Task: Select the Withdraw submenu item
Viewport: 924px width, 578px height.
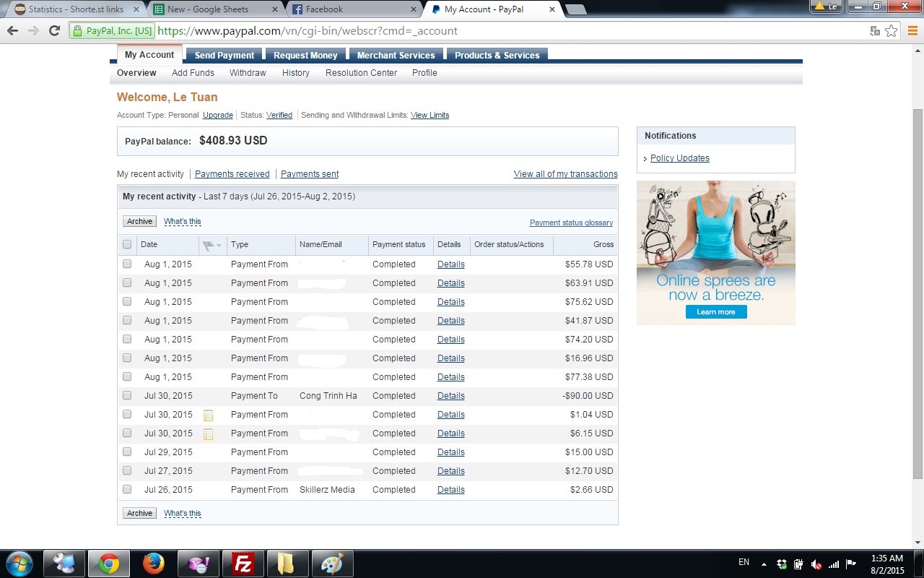Action: (248, 73)
